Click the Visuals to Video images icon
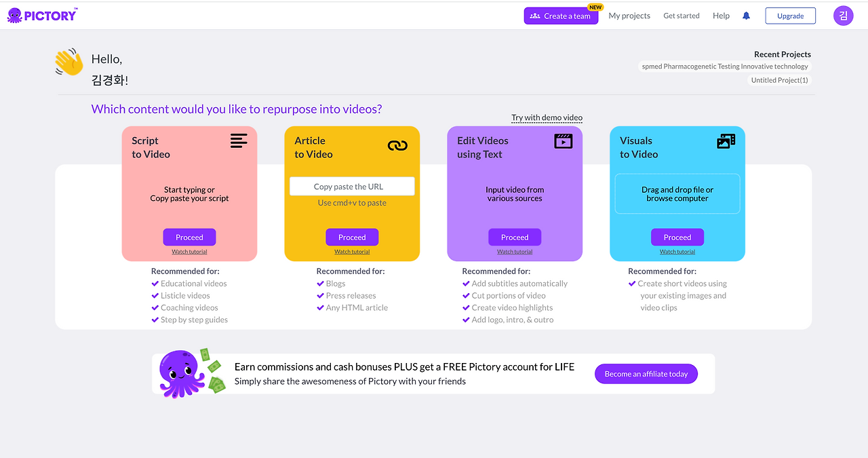 click(x=726, y=141)
